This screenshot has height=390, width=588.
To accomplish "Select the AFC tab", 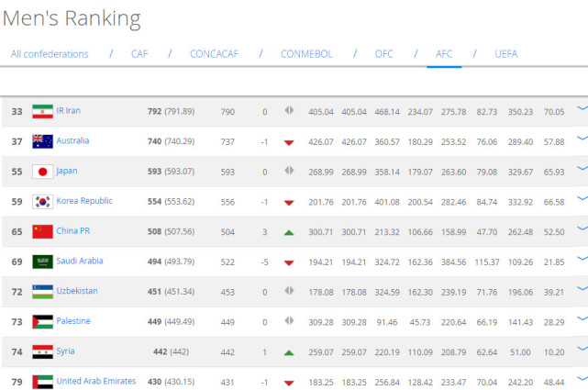I will (x=444, y=54).
